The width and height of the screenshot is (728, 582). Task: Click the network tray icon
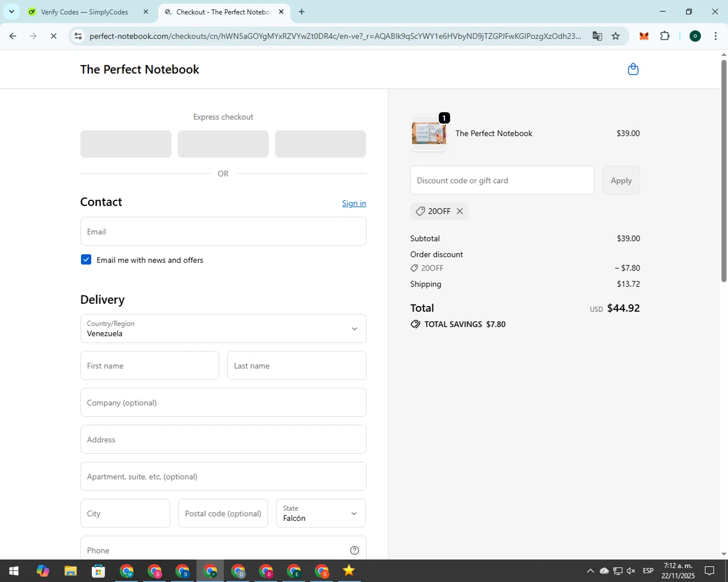(x=618, y=571)
